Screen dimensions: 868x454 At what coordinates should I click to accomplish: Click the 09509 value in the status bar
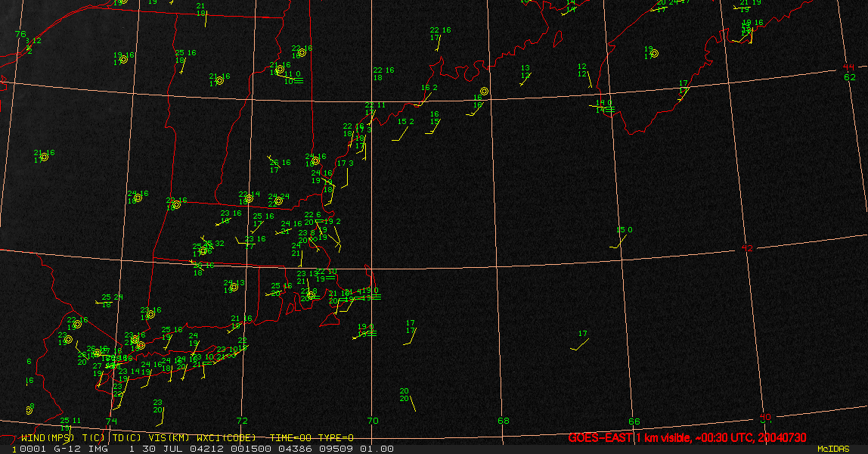(336, 449)
